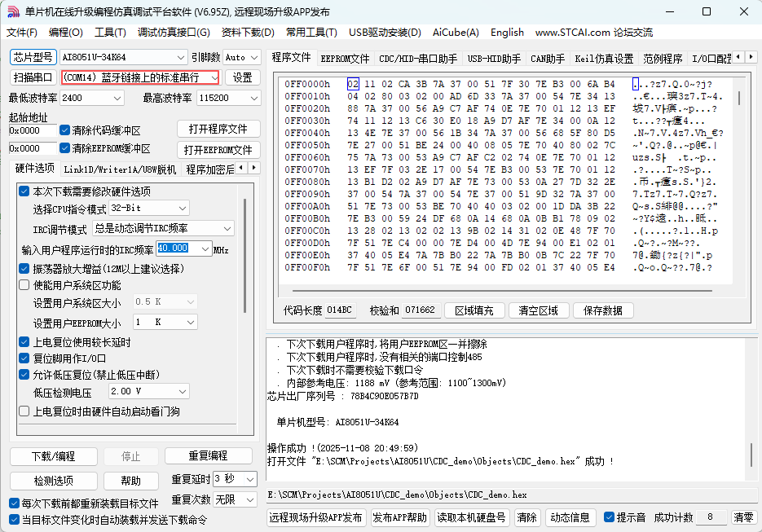The image size is (762, 532).
Task: Click the 下载/编程 programming button
Action: [53, 457]
